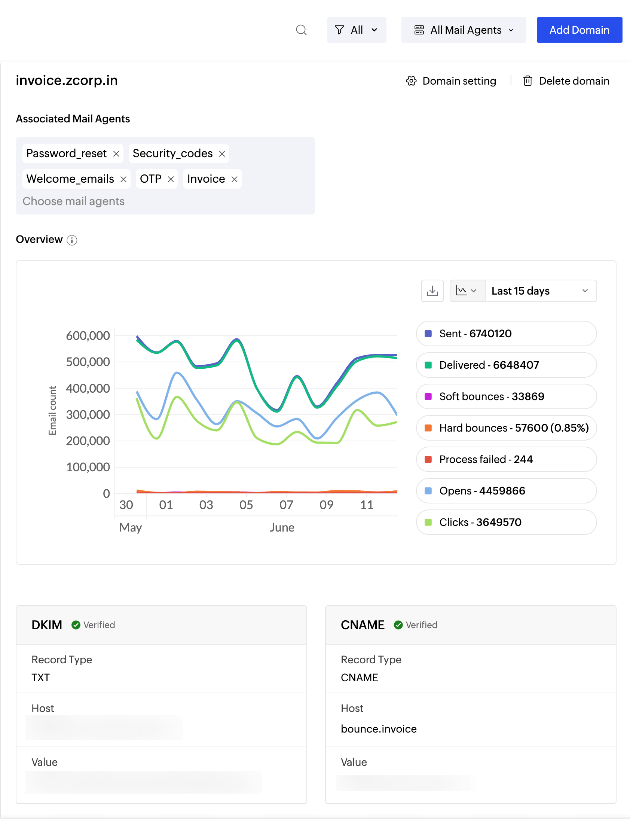Click the search magnifier icon
Image resolution: width=630 pixels, height=840 pixels.
[301, 30]
